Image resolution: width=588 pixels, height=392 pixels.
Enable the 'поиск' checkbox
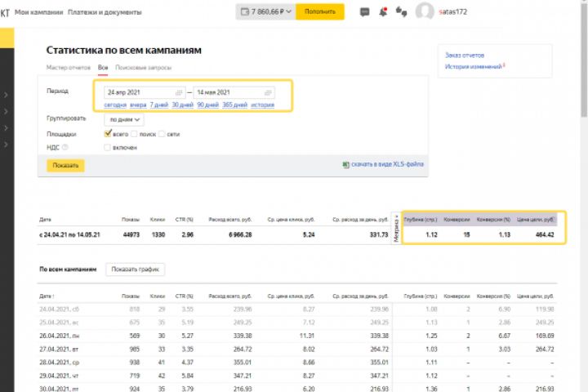(134, 134)
